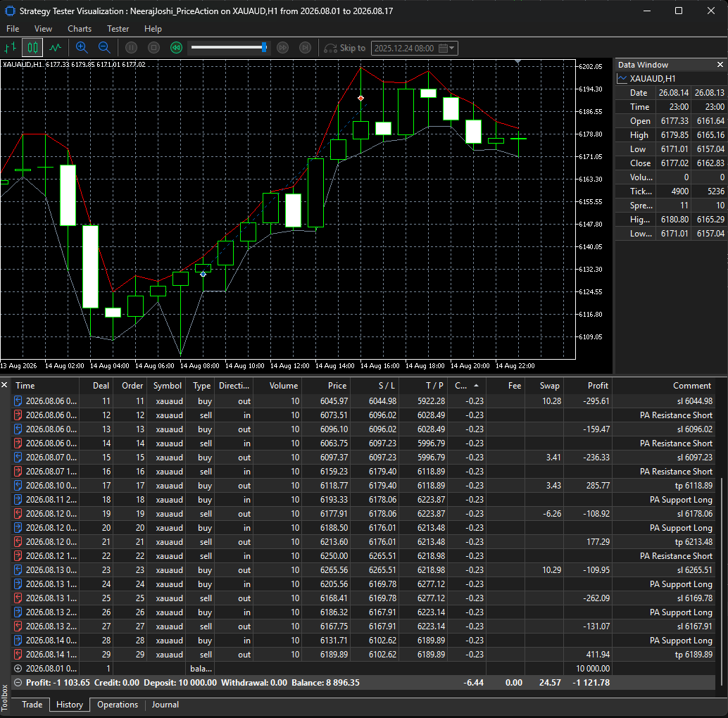Click deal 12 sell-in icon

tap(18, 415)
